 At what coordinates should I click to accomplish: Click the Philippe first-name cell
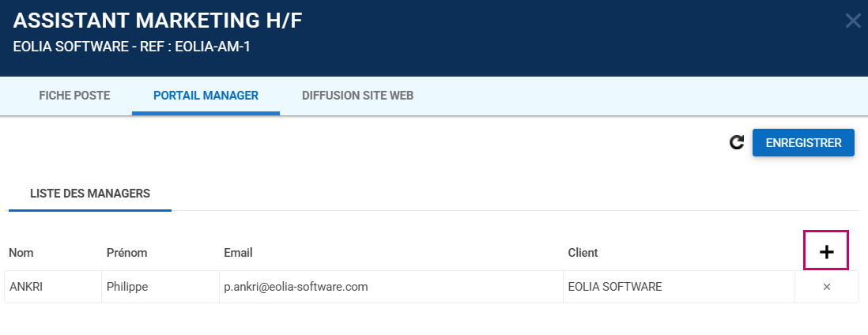pyautogui.click(x=128, y=287)
